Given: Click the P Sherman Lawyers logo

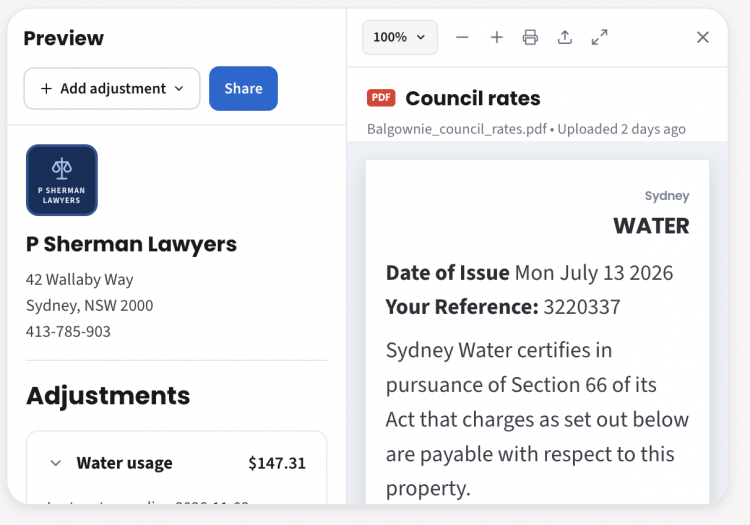Looking at the screenshot, I should (x=62, y=180).
